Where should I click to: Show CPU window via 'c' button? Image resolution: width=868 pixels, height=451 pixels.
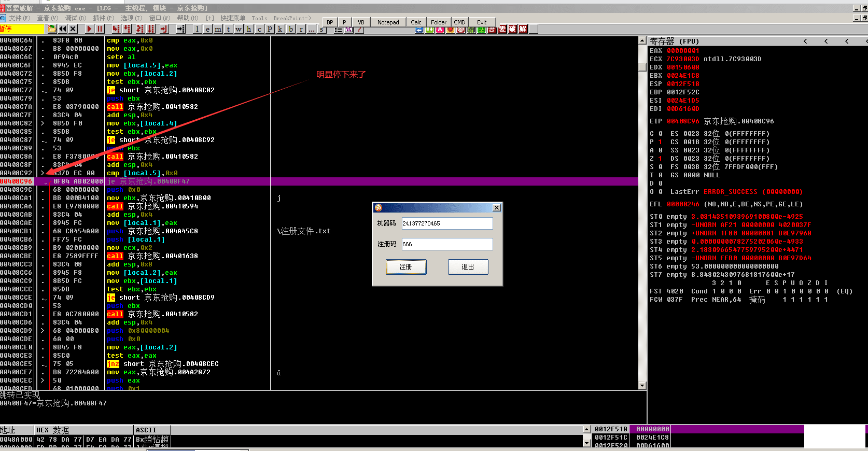pos(260,29)
